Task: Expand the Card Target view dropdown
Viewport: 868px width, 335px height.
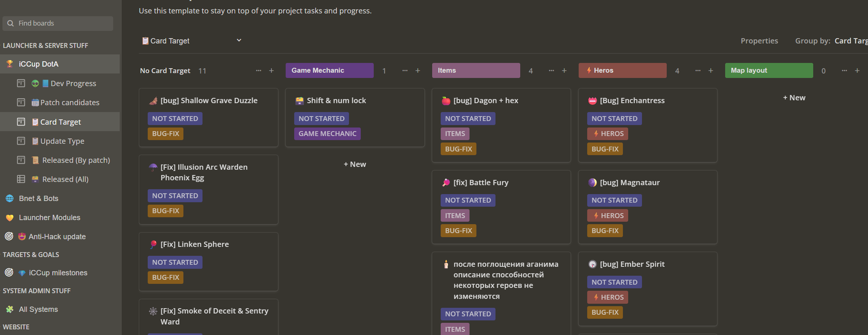Action: [x=239, y=41]
